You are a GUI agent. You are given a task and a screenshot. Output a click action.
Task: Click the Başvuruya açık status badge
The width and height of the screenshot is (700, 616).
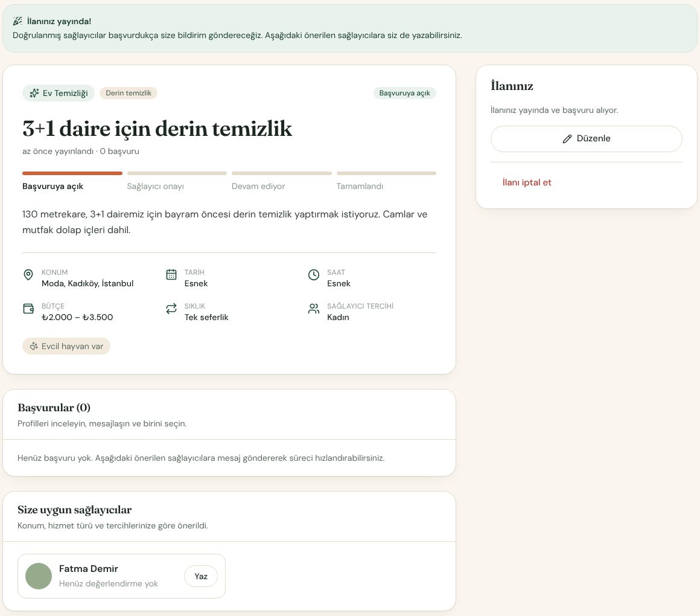(x=404, y=93)
